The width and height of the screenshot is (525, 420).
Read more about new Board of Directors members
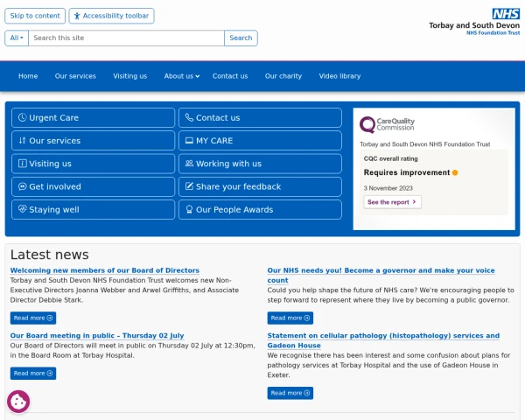pyautogui.click(x=33, y=318)
